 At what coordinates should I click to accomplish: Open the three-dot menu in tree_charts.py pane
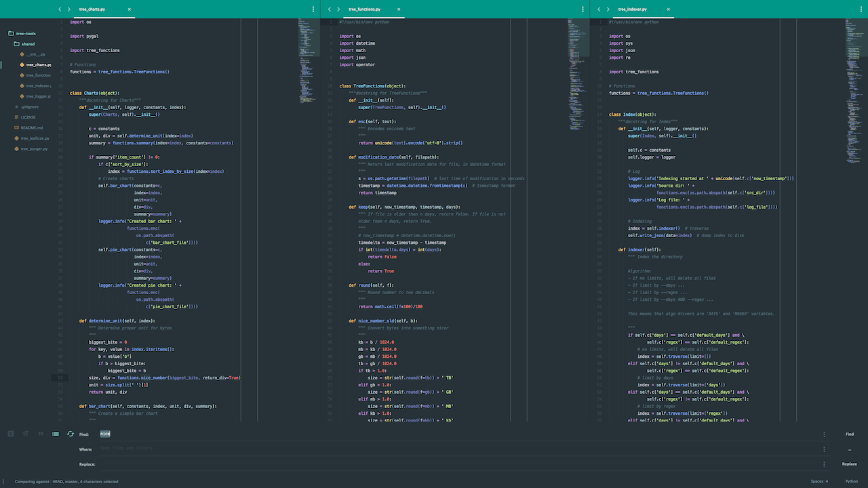pos(312,9)
